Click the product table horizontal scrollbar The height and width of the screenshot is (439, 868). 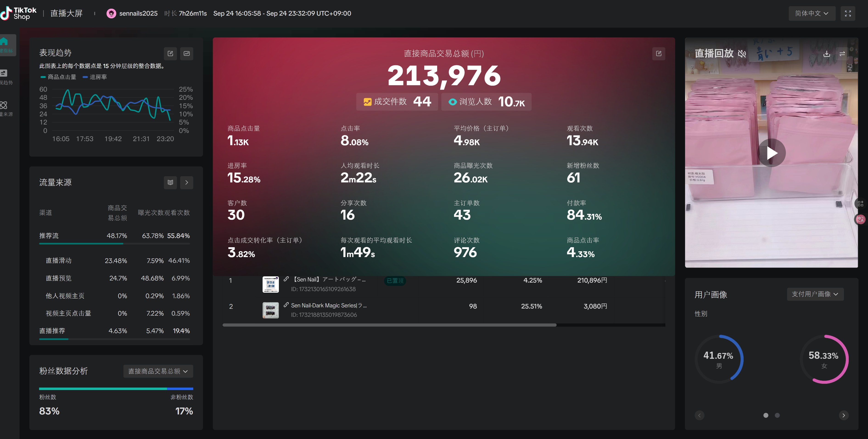click(x=389, y=325)
